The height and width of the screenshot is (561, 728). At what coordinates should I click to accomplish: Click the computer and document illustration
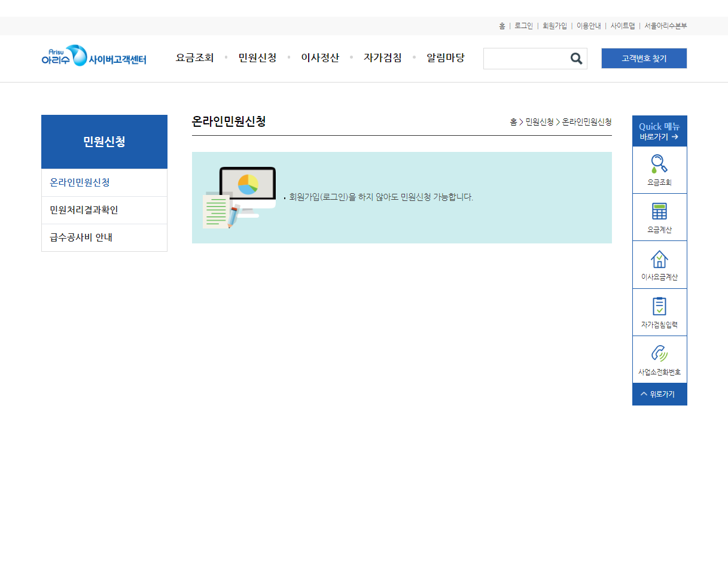(239, 197)
